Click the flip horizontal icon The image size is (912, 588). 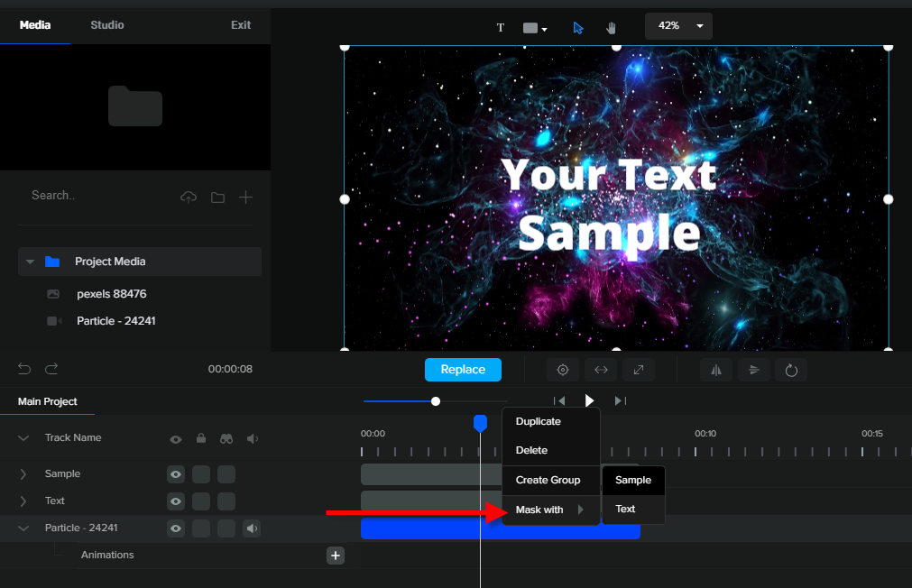(x=716, y=370)
